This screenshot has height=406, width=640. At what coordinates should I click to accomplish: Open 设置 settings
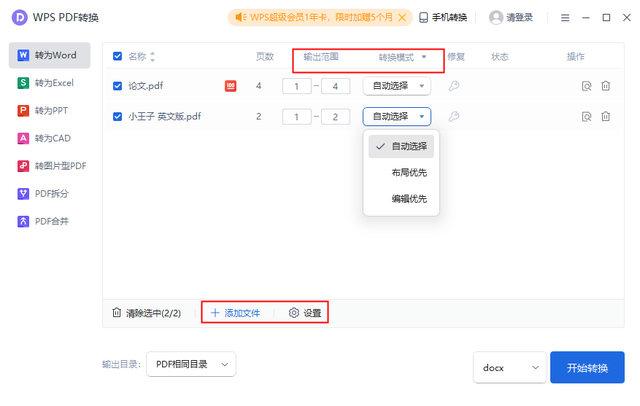coord(305,313)
